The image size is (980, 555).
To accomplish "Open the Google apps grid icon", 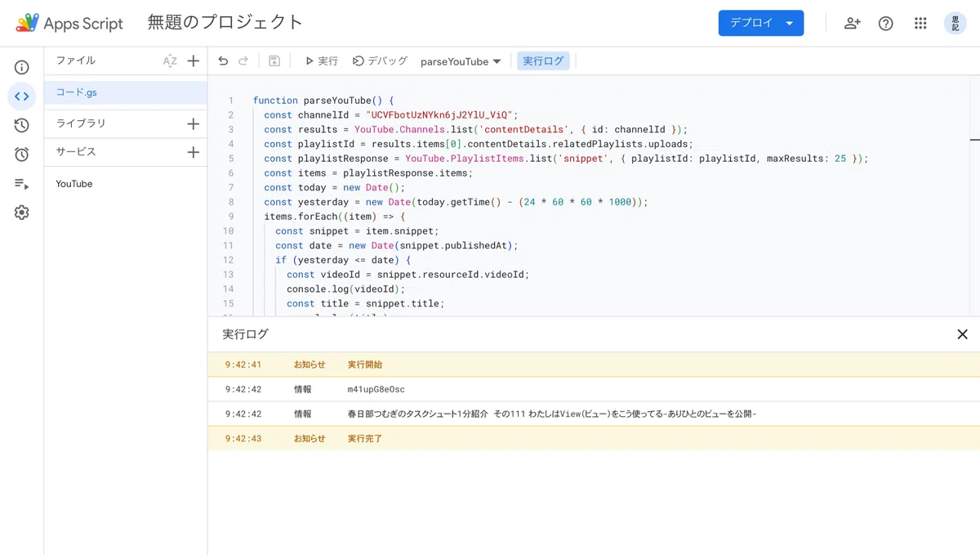I will tap(920, 24).
